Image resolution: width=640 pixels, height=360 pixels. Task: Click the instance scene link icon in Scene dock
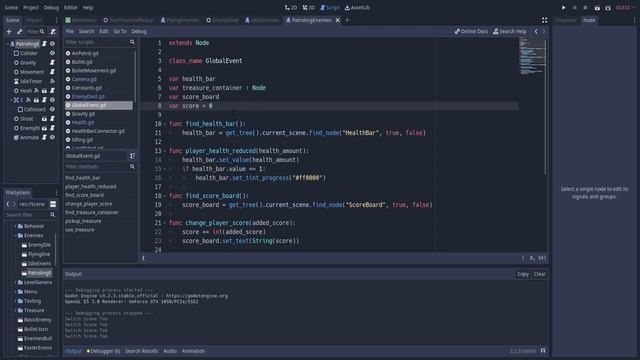19,31
